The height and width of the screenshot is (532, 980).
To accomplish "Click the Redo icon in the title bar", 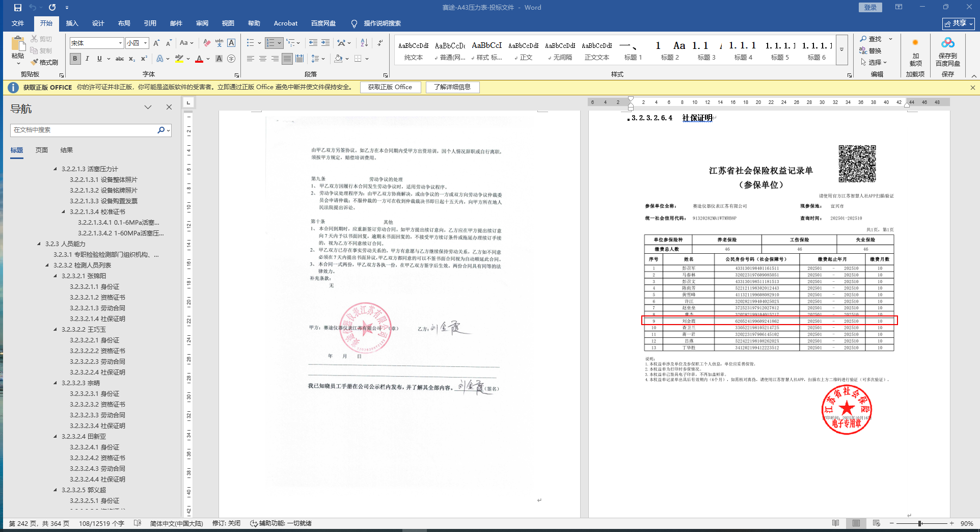I will pyautogui.click(x=52, y=8).
